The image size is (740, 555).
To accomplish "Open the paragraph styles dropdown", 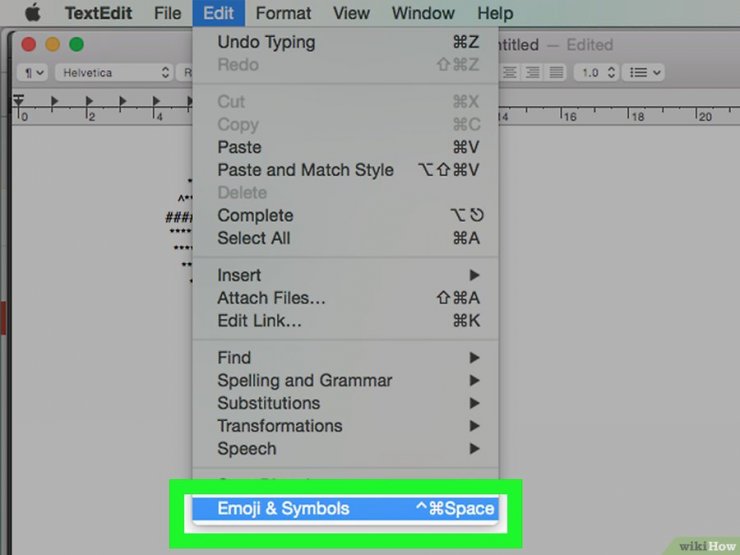I will 33,73.
